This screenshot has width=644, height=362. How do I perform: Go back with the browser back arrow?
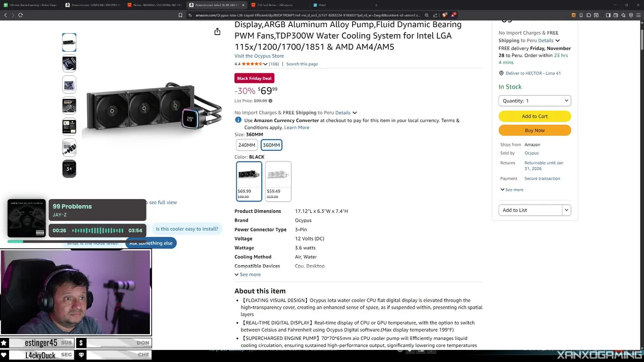tap(6, 15)
